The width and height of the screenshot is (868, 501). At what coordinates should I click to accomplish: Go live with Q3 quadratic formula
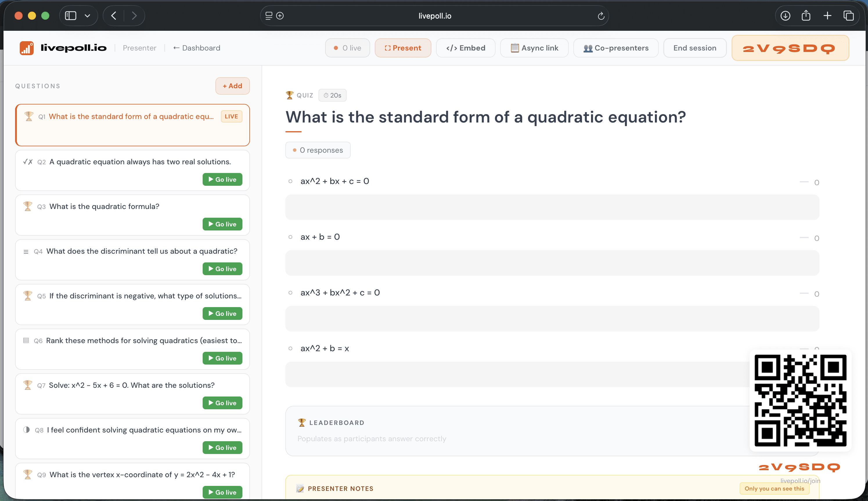[x=222, y=224]
